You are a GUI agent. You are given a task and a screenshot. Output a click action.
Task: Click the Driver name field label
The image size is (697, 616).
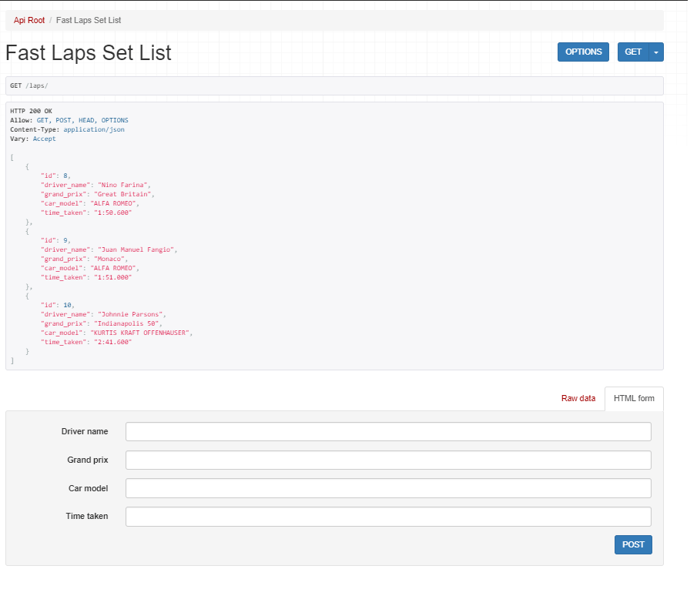85,431
